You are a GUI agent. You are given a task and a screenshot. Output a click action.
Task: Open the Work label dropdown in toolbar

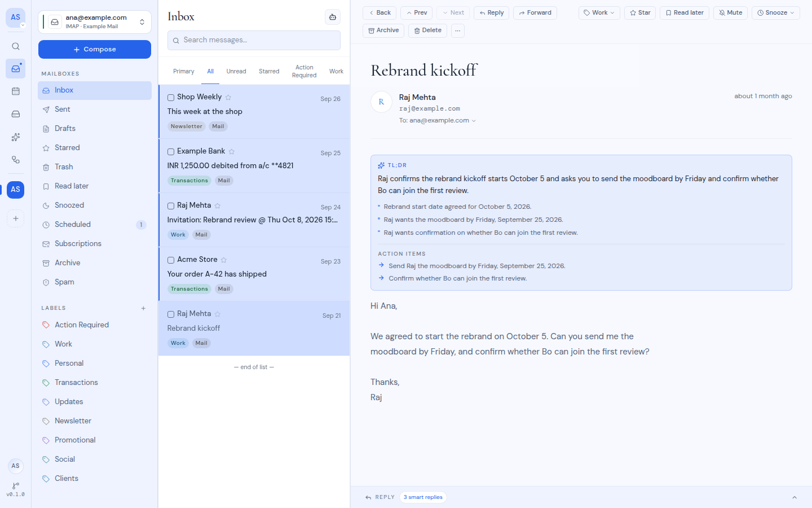pos(599,13)
